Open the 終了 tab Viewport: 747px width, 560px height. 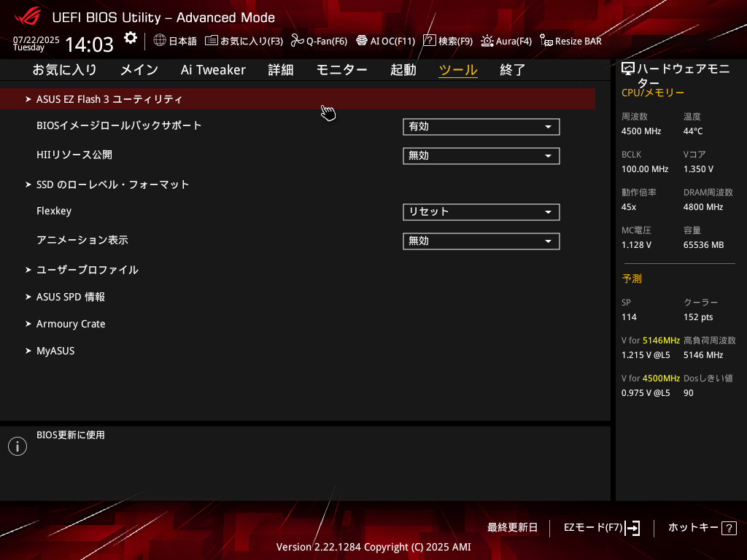tap(513, 70)
